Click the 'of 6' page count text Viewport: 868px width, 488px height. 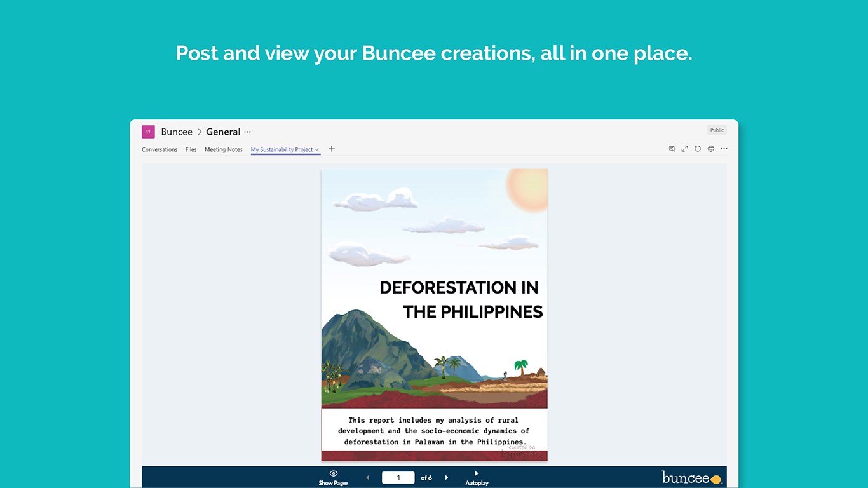[426, 478]
